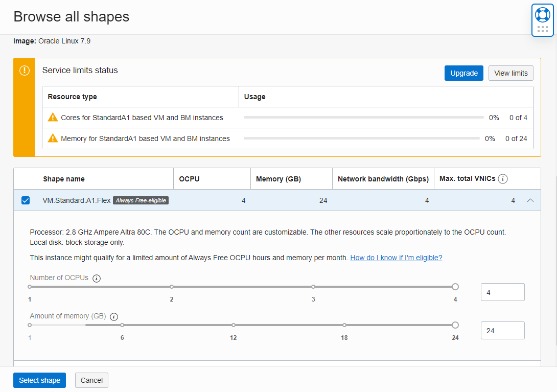Click the OCPU count input field
Image resolution: width=557 pixels, height=392 pixels.
[x=502, y=292]
